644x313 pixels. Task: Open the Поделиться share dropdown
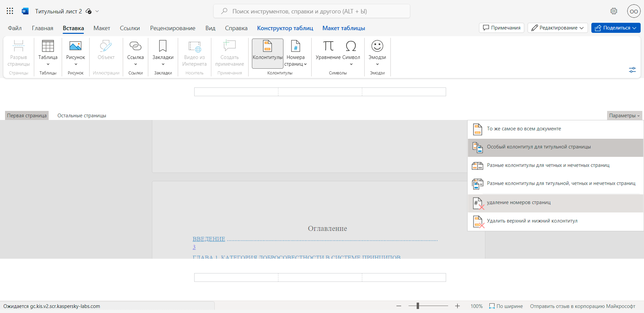tap(616, 28)
